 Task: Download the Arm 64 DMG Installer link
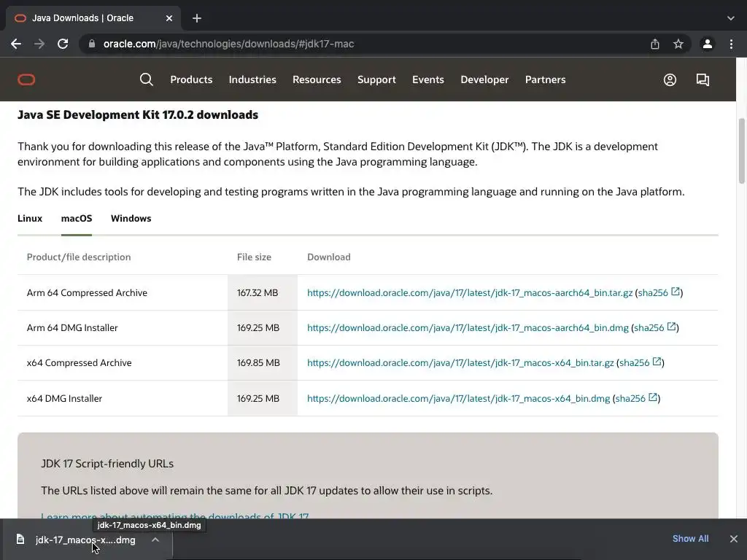click(468, 328)
